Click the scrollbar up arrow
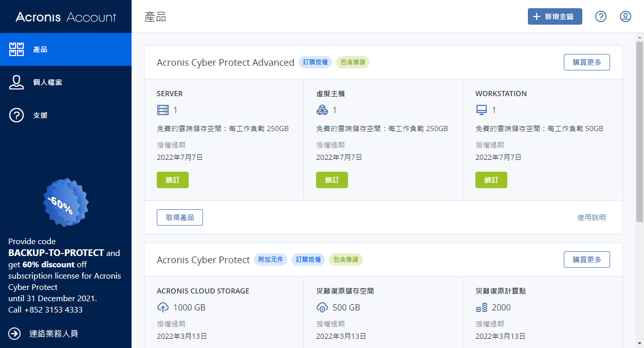 [x=639, y=37]
